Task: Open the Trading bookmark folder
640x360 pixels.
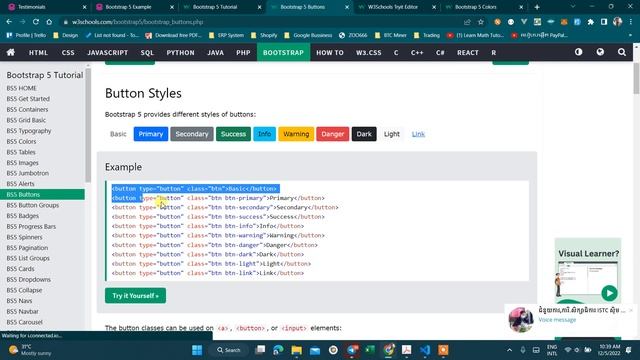Action: click(427, 36)
